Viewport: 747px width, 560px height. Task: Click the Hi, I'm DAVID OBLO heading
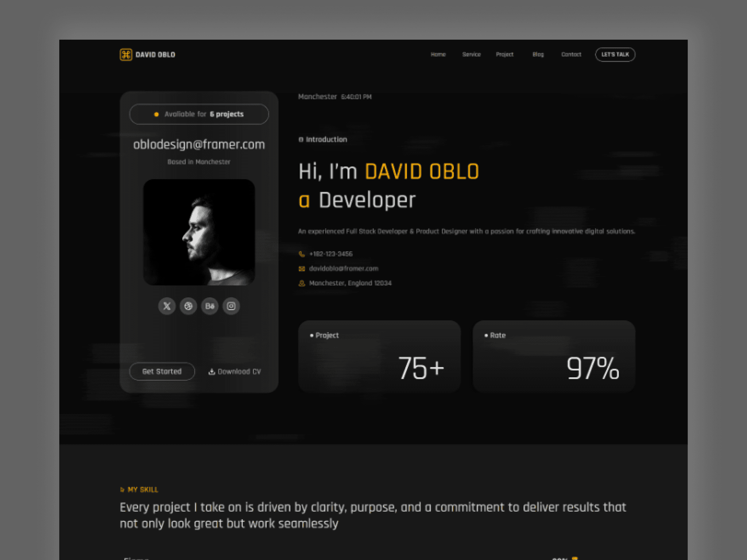389,171
